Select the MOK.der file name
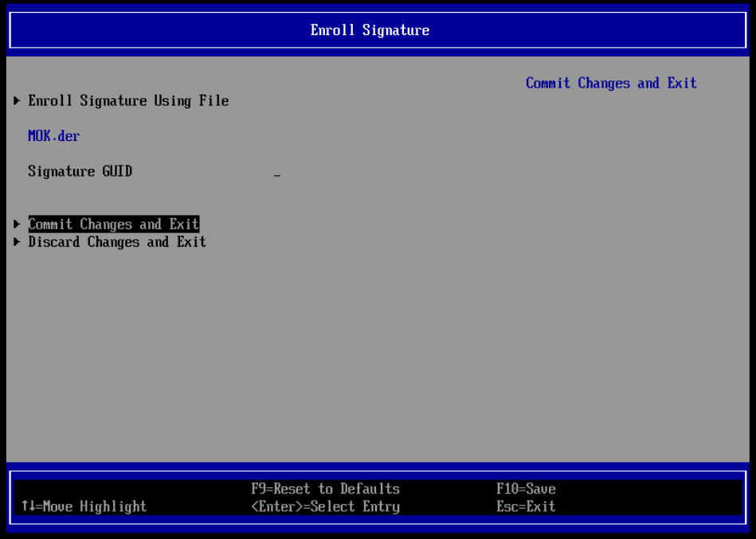756x539 pixels. 54,136
